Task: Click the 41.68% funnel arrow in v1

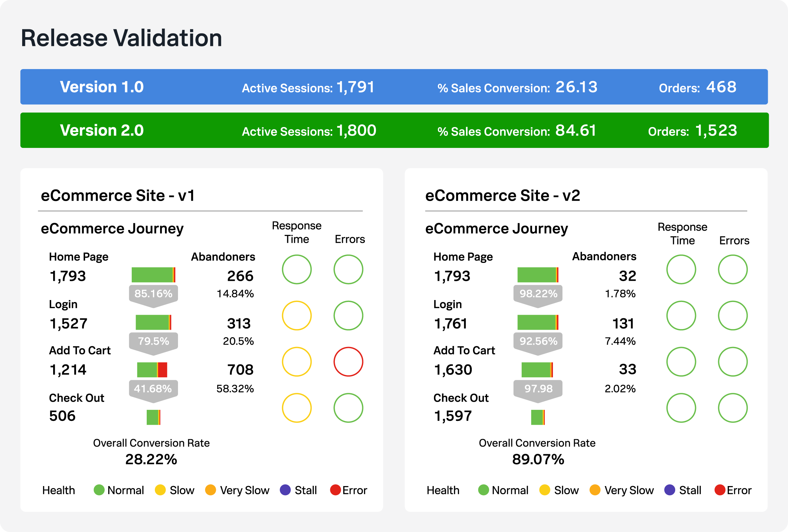Action: coord(153,389)
